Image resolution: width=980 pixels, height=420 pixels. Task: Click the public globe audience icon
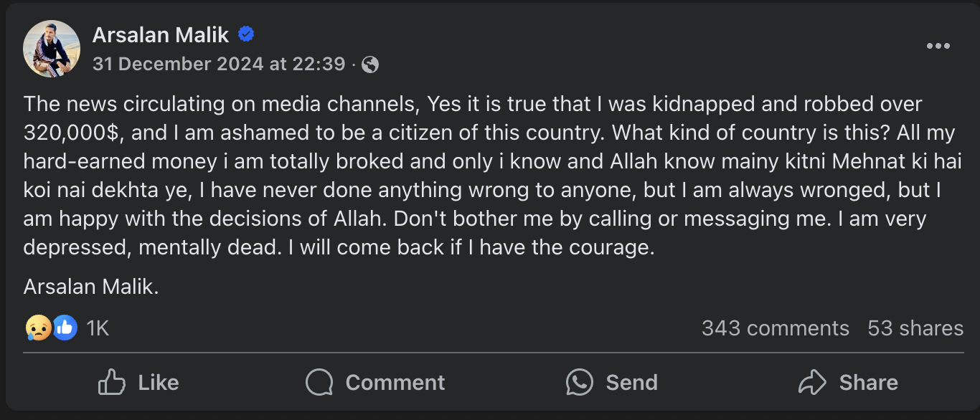[370, 65]
